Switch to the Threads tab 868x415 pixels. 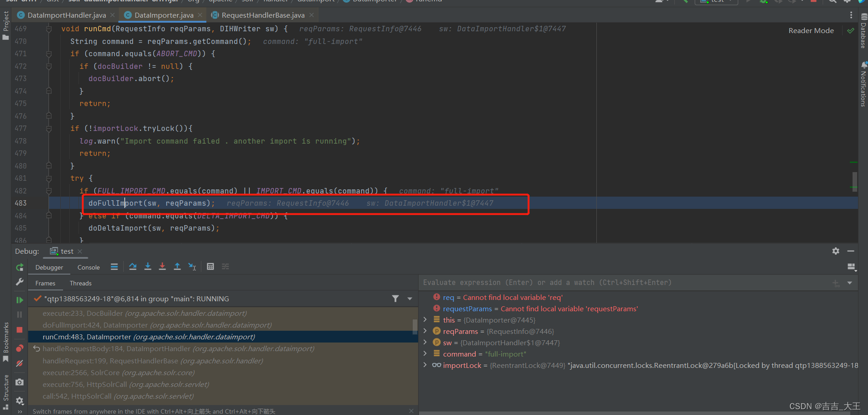coord(81,283)
